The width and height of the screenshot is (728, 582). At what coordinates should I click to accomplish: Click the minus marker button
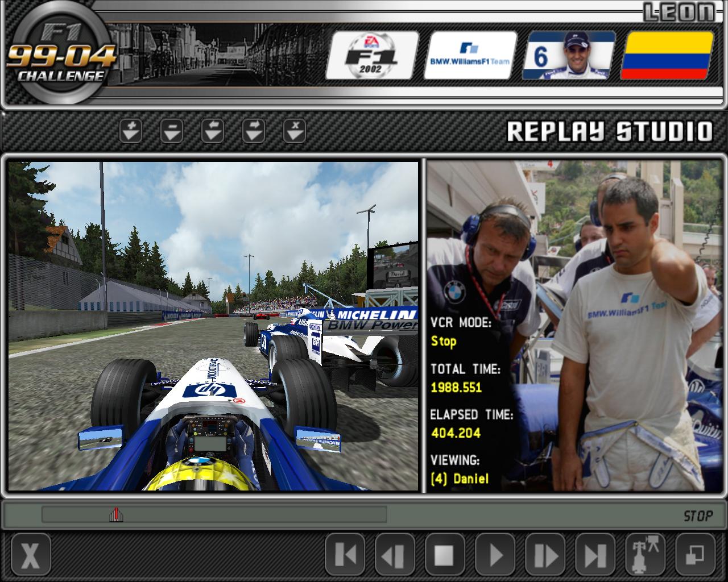[172, 131]
